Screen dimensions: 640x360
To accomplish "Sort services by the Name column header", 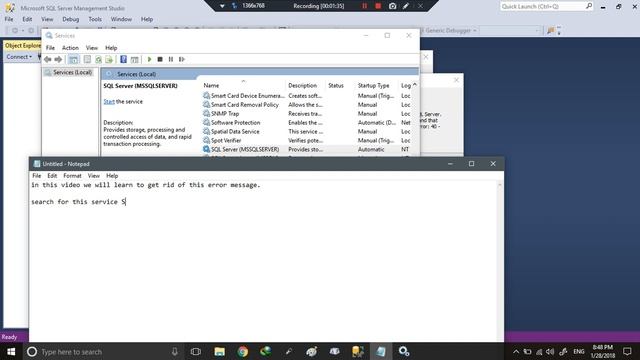I will pyautogui.click(x=243, y=85).
